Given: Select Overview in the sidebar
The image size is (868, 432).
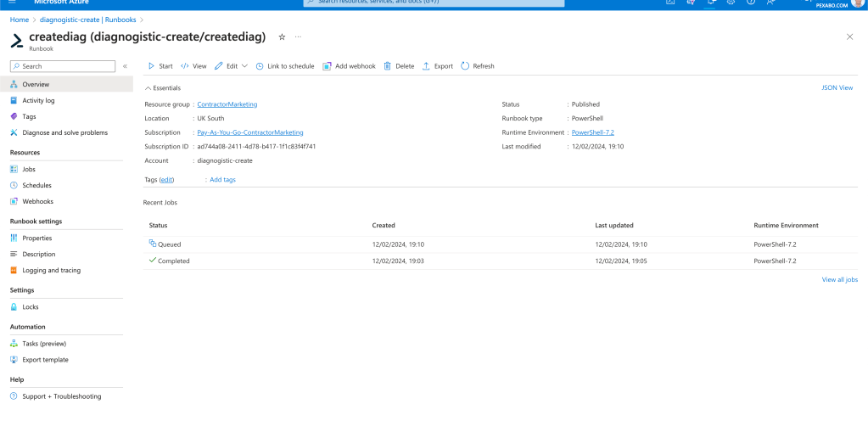Looking at the screenshot, I should 66,84.
